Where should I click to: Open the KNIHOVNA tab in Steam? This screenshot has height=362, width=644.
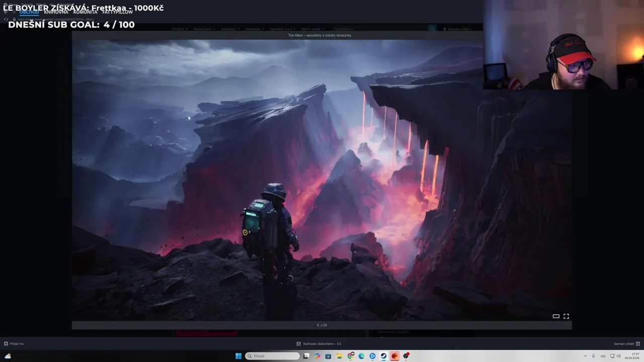click(56, 12)
